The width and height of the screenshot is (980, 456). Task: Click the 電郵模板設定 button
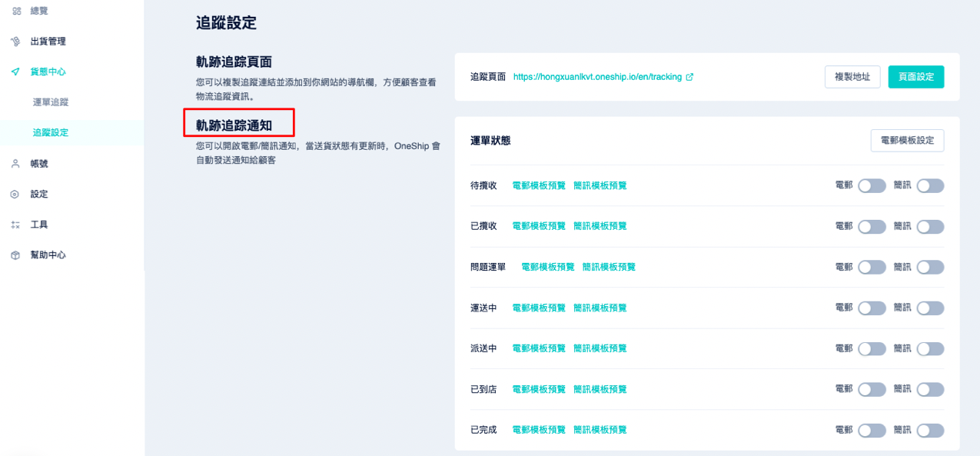[x=907, y=141]
